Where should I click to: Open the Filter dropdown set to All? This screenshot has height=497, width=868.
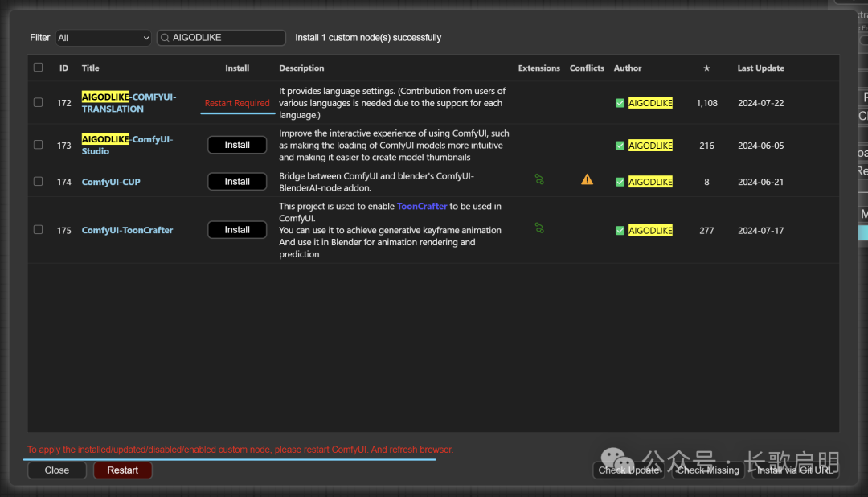point(104,38)
